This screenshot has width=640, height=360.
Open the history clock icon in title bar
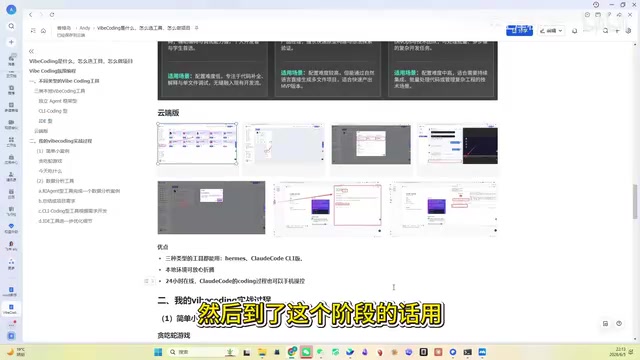point(596,4)
